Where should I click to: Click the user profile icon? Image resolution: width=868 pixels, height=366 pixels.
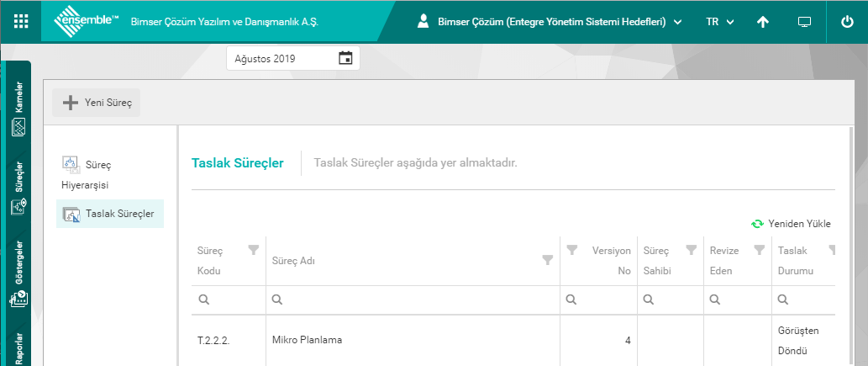pyautogui.click(x=423, y=22)
